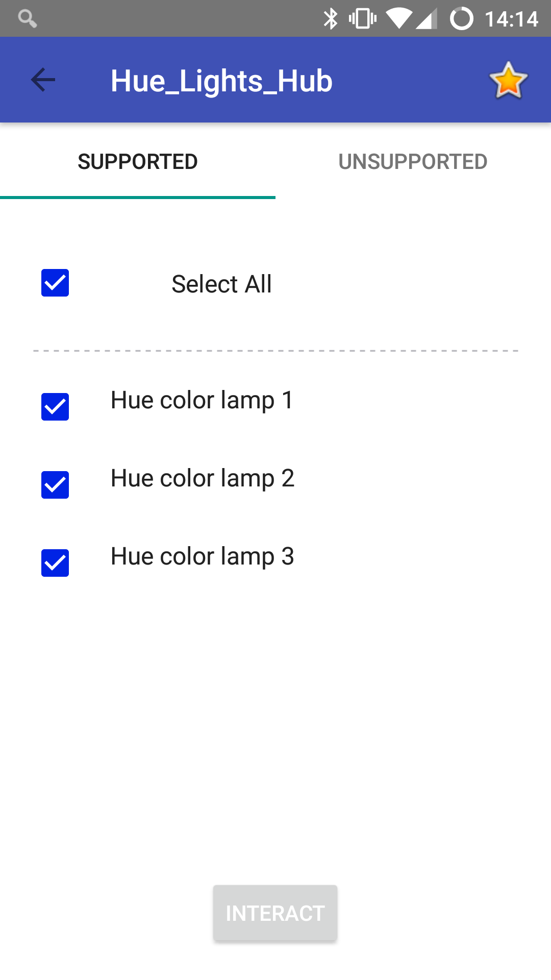Tap the cellular signal status icon
This screenshot has height=980, width=551.
click(x=427, y=19)
